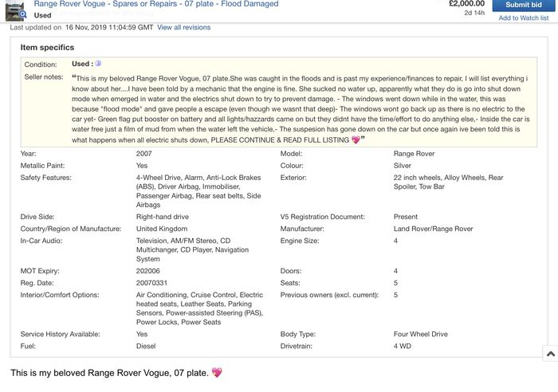Open the Range Rover Vogue listing title link
Viewport: 558px width, 392px height.
tap(156, 4)
